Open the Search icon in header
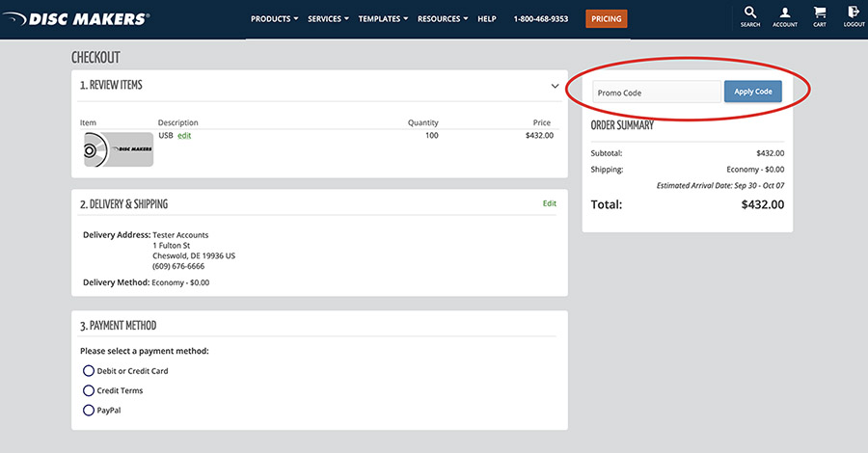 [750, 16]
